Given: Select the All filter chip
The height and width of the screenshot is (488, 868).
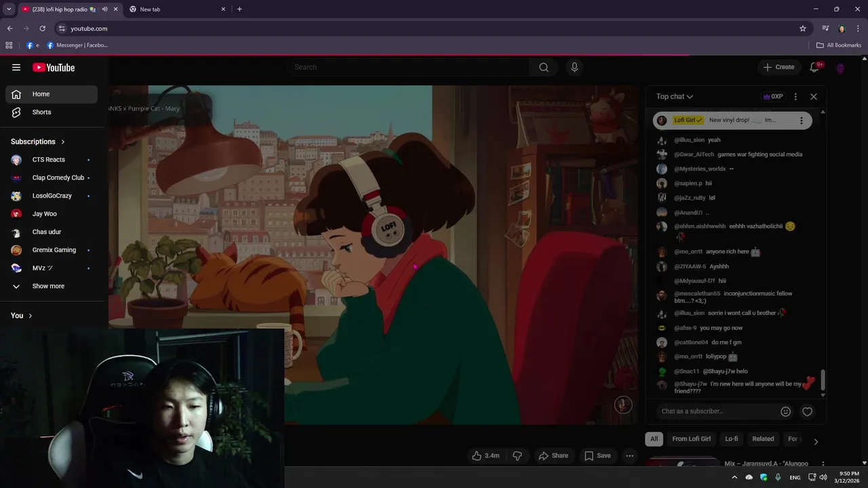Looking at the screenshot, I should click(x=654, y=439).
